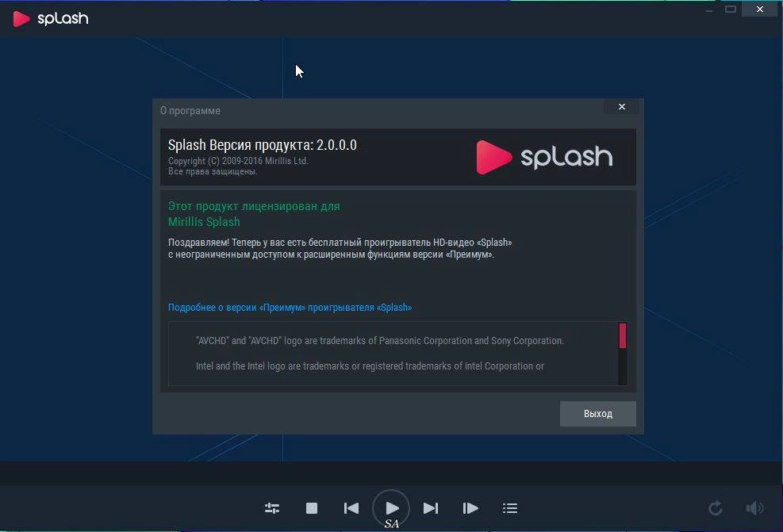Toggle the repeat loop icon
The image size is (783, 532).
(715, 508)
